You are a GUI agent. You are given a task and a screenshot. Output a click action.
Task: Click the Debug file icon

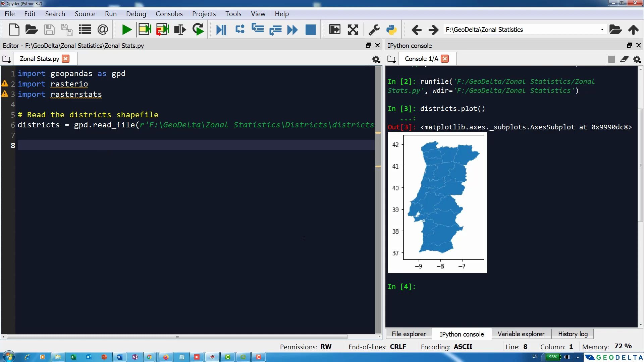click(221, 30)
